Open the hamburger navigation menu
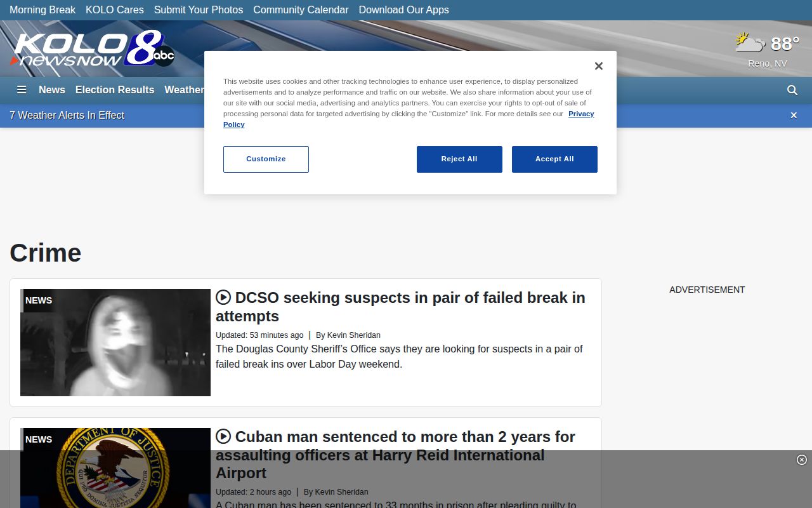This screenshot has width=812, height=508. coord(22,90)
